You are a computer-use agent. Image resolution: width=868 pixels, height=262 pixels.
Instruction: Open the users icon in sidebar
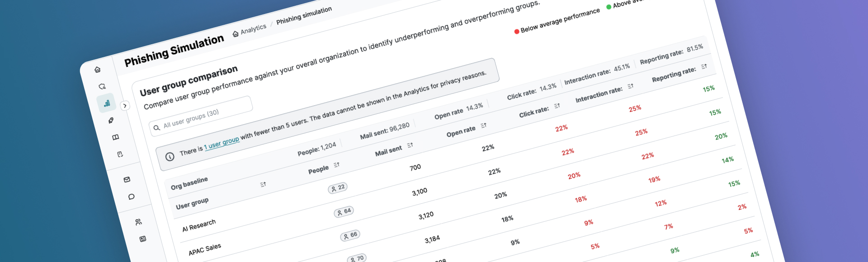[x=138, y=222]
